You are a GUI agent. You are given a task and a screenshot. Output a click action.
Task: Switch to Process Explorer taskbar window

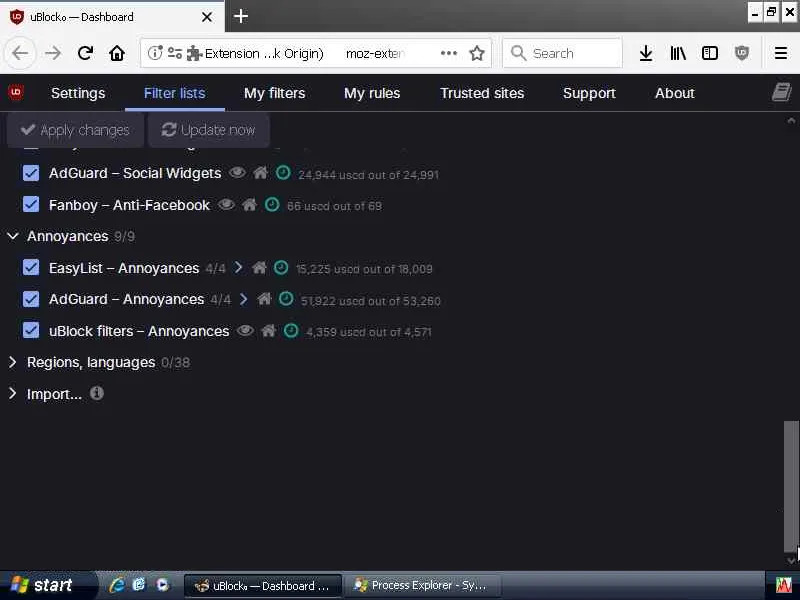421,585
